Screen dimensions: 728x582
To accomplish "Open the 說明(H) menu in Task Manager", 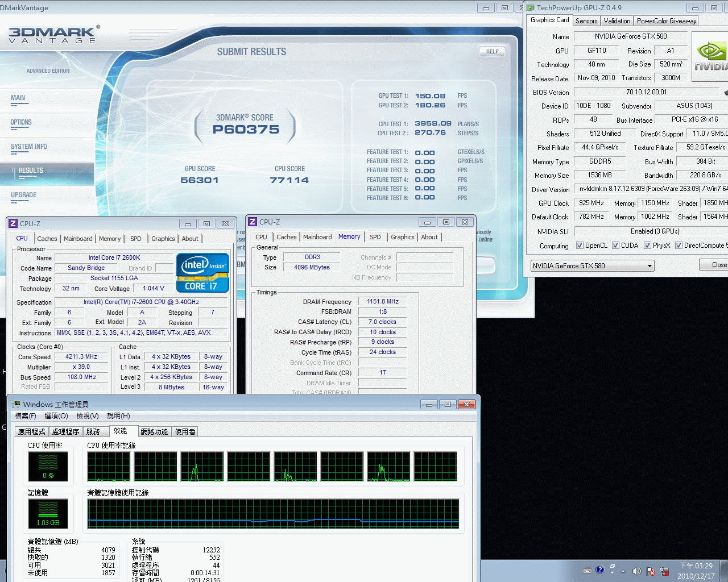I will click(x=118, y=416).
